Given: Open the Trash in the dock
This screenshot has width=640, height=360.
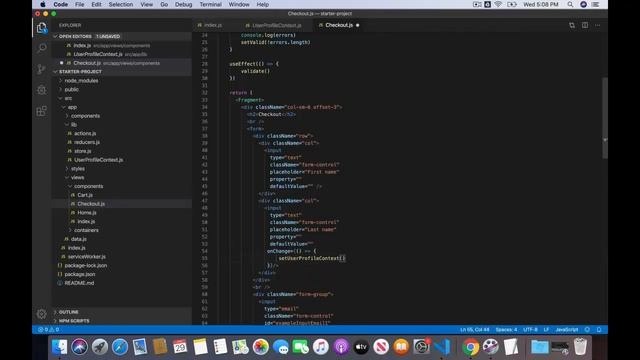Looking at the screenshot, I should [580, 347].
